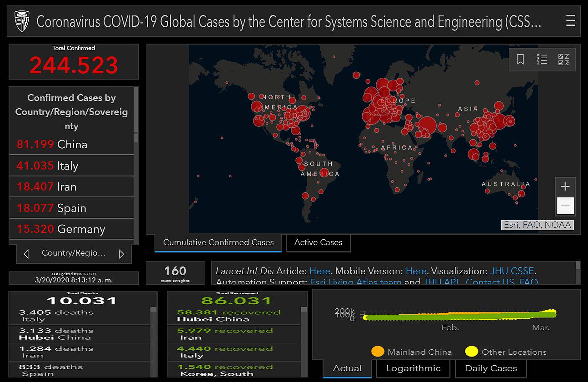This screenshot has height=382, width=588.
Task: Select Hubei China row in deaths list
Action: pos(80,334)
